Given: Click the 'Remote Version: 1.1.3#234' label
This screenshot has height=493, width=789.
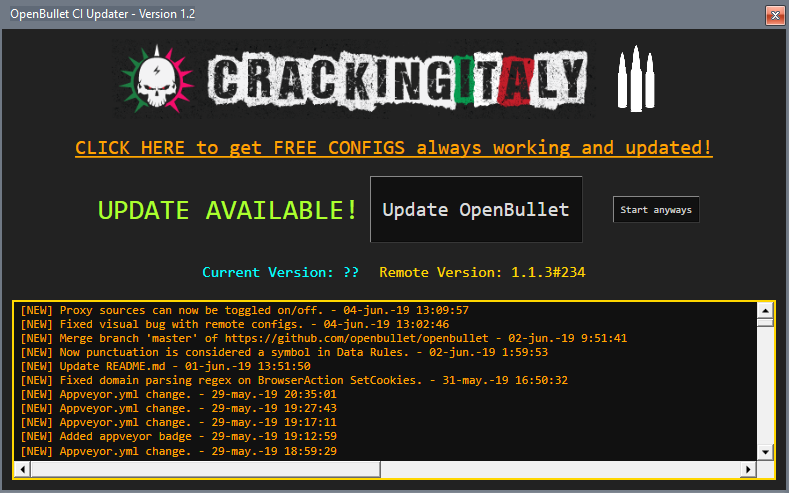Looking at the screenshot, I should [482, 272].
